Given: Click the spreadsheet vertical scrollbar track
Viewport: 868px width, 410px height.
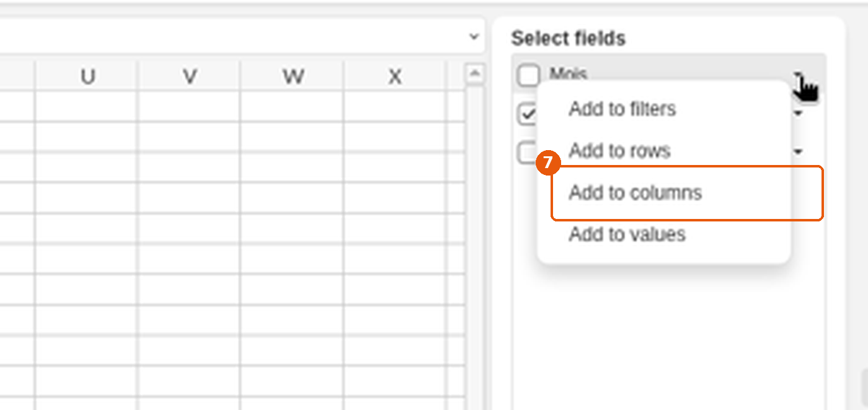Looking at the screenshot, I should click(474, 248).
